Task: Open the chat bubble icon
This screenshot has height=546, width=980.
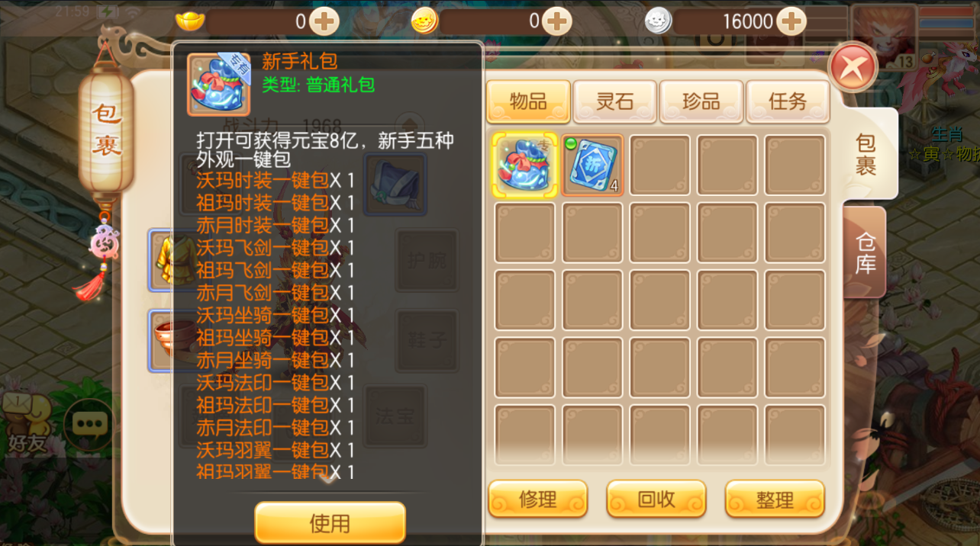Action: [x=89, y=424]
